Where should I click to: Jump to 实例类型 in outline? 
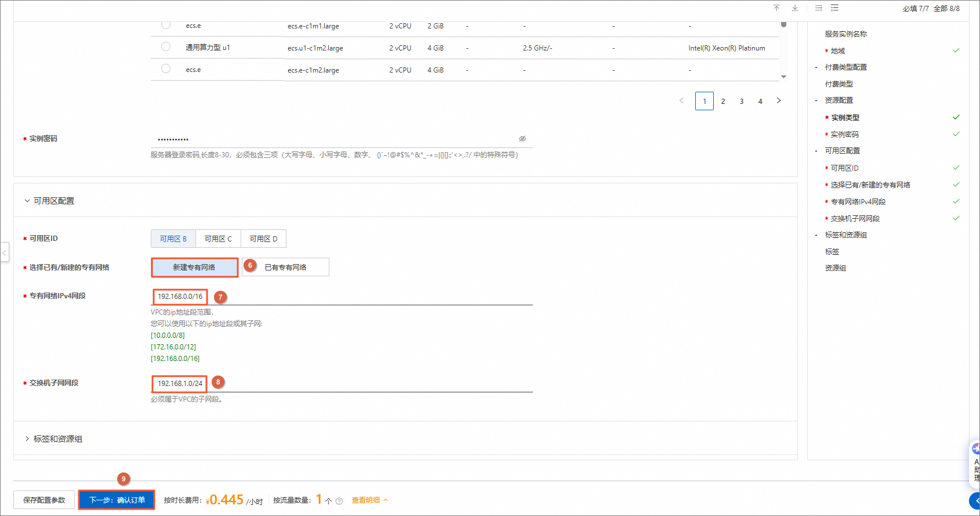click(x=845, y=118)
